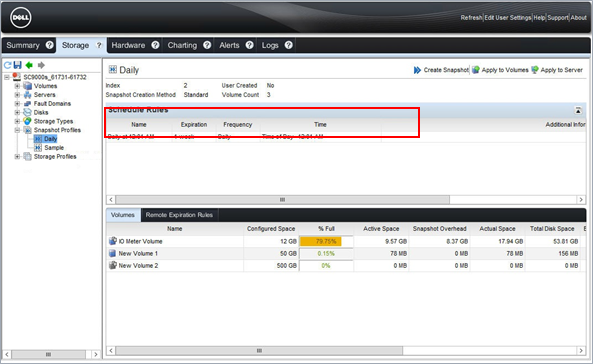Open help icon beside Charting tab
Viewport: 593px width, 364px height.
pos(207,45)
